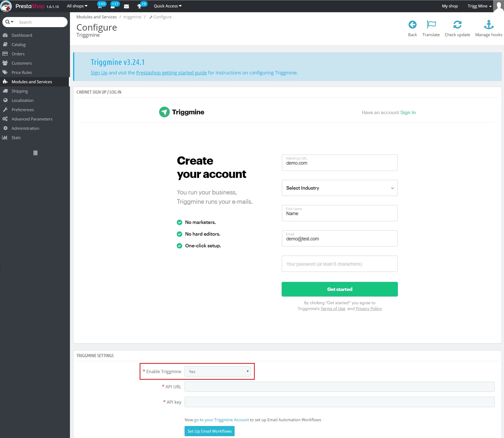Click the Email input field
Viewport: 504px width, 438px height.
(340, 238)
